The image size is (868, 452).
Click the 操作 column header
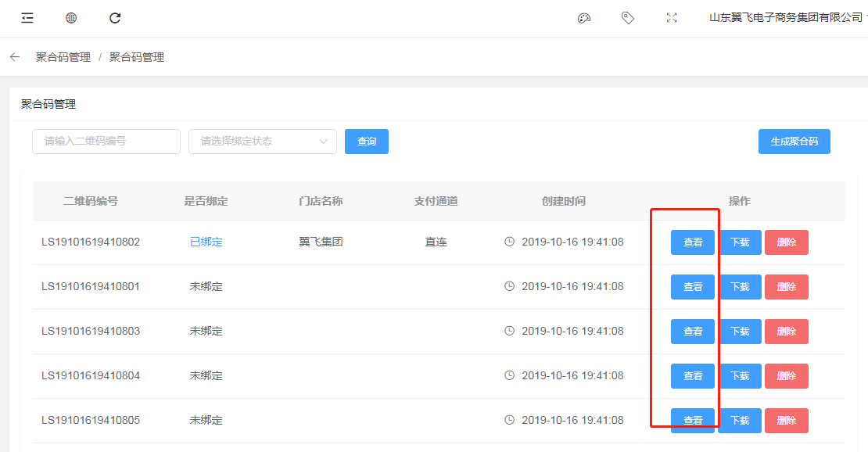tap(740, 201)
